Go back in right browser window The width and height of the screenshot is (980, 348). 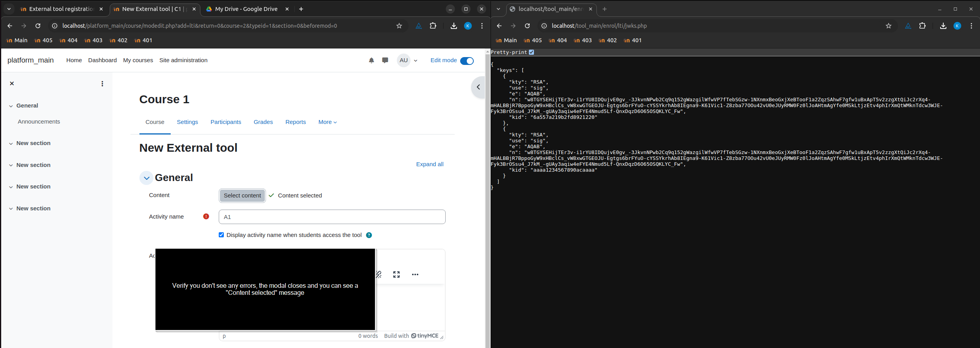(499, 26)
